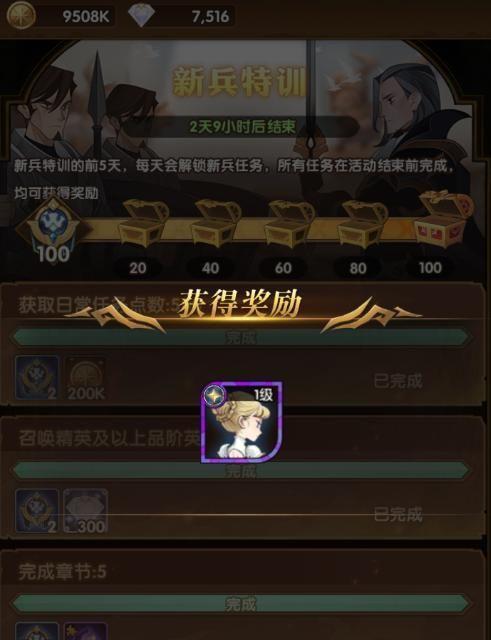The image size is (491, 640).
Task: Select the level 1 hero reward card
Action: coord(242,422)
